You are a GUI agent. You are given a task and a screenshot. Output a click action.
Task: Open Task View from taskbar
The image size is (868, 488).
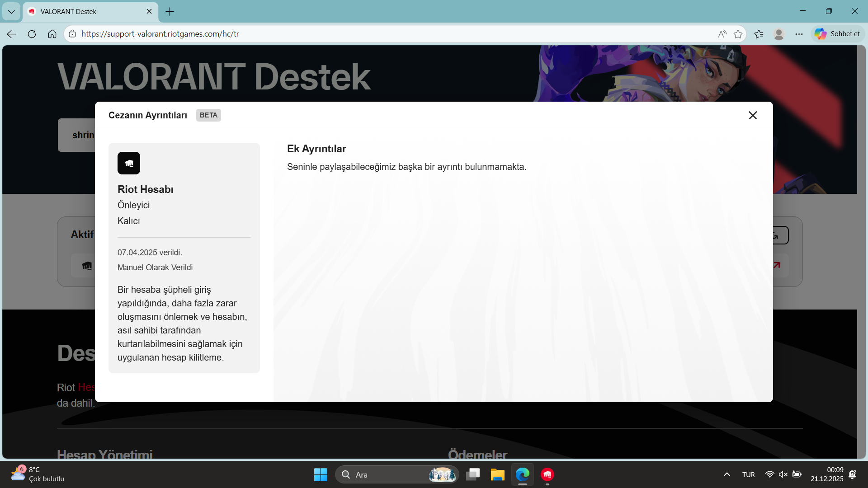tap(473, 474)
